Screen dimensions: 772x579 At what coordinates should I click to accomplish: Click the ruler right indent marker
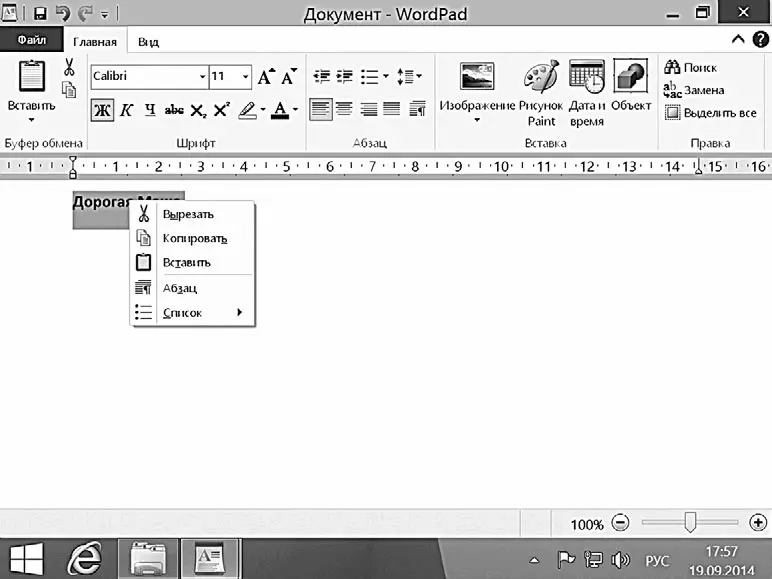(698, 168)
